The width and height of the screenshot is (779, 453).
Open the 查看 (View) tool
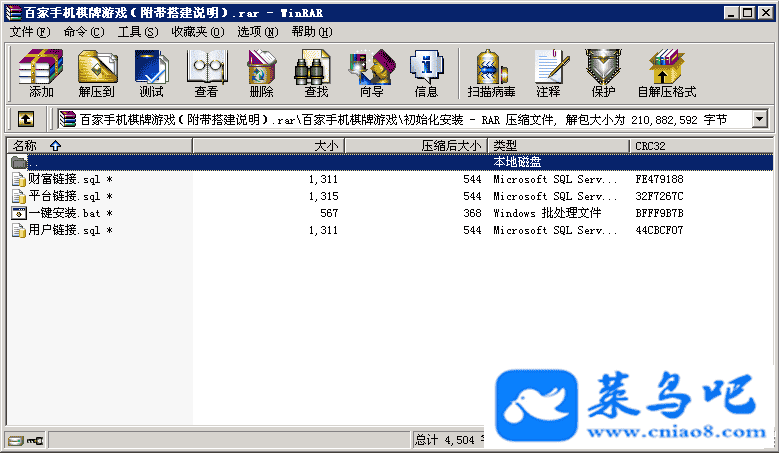(207, 73)
